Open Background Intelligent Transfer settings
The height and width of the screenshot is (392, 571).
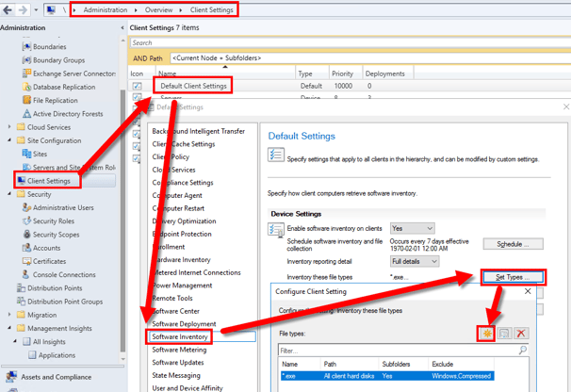(x=199, y=131)
